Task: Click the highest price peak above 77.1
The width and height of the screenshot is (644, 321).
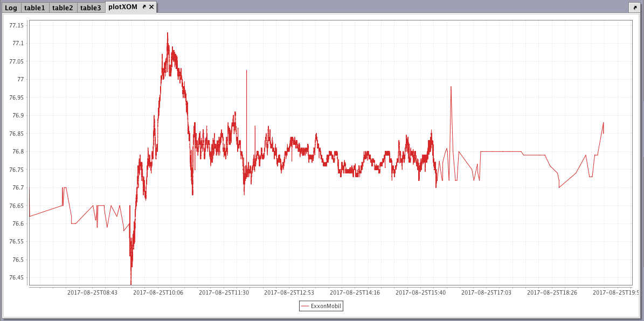Action: pyautogui.click(x=168, y=33)
